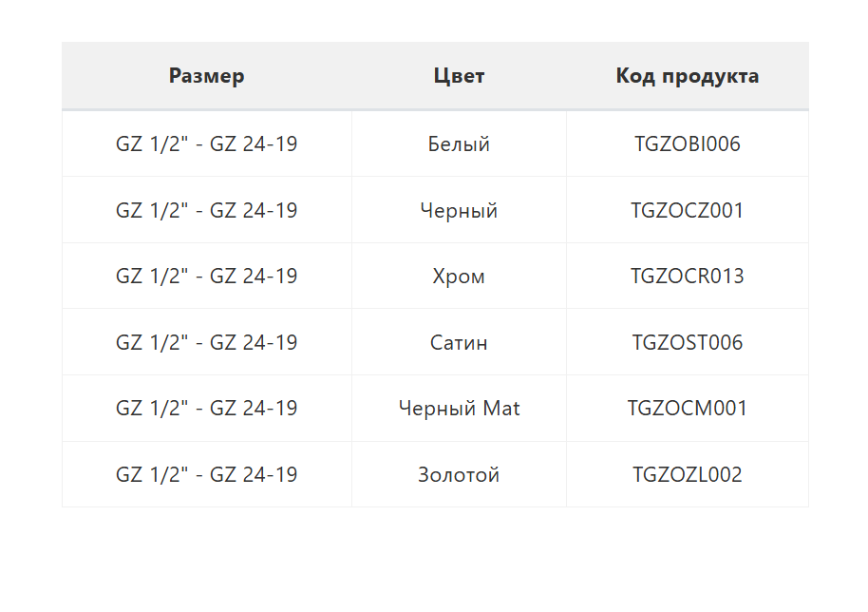Select product code TGZOST006
Screen dimensions: 868x612
(687, 342)
